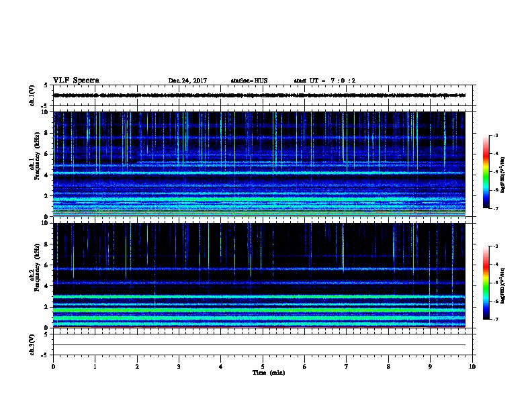Click time axis tick label "7" under the plot

tap(347, 367)
